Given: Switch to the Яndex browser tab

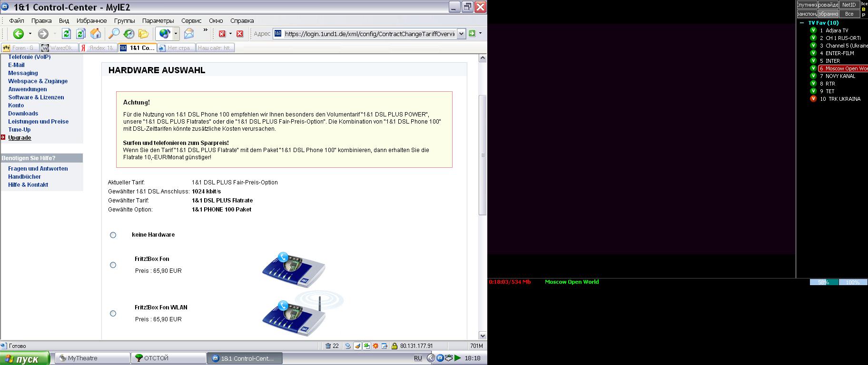Looking at the screenshot, I should [x=98, y=48].
